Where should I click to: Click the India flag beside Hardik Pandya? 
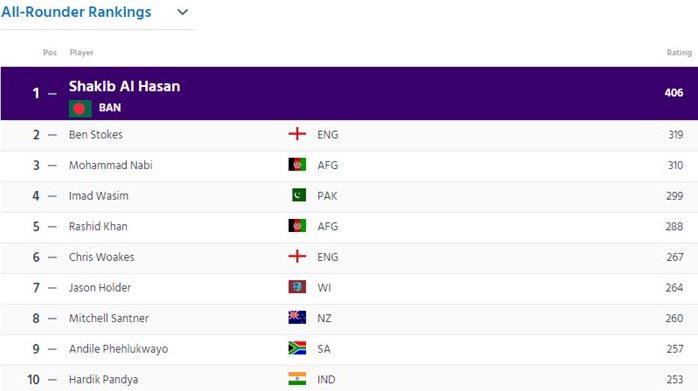[x=297, y=379]
